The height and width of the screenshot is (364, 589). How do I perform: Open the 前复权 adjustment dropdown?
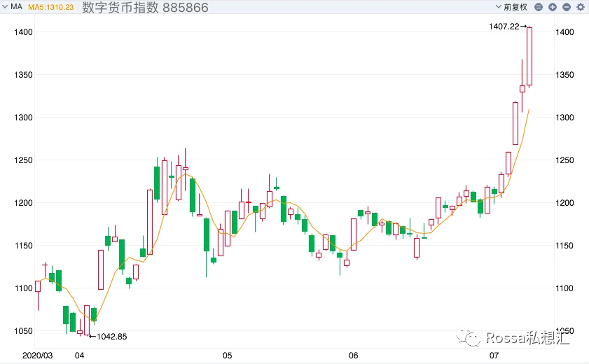(x=511, y=7)
